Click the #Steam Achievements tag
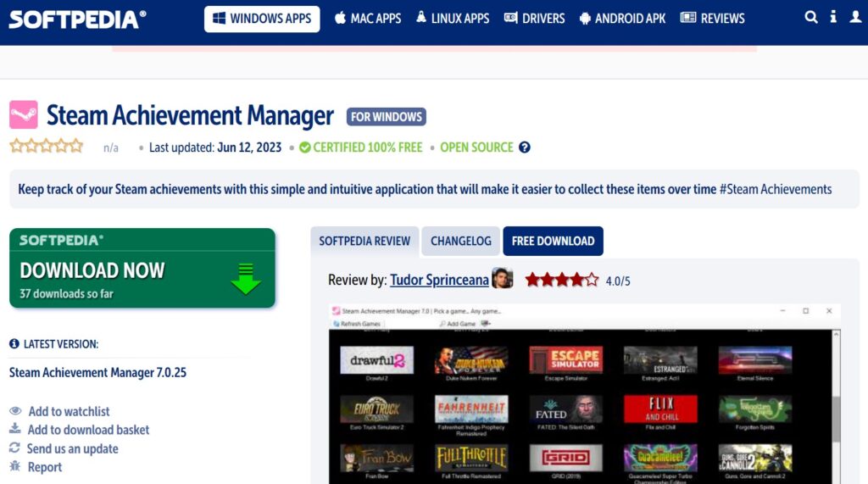 tap(776, 189)
